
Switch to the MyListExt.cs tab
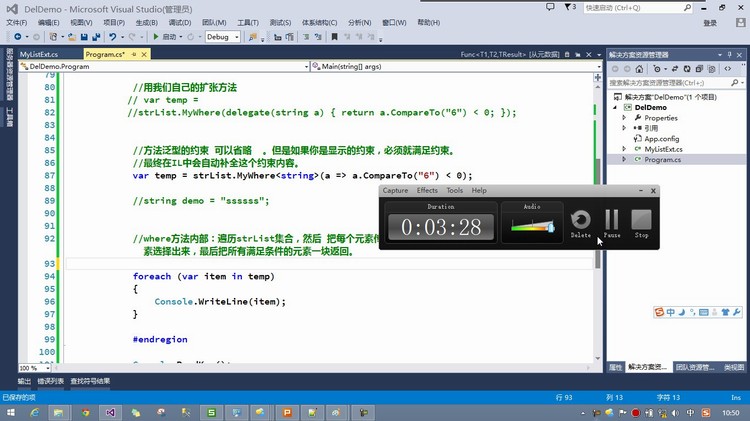pos(39,54)
